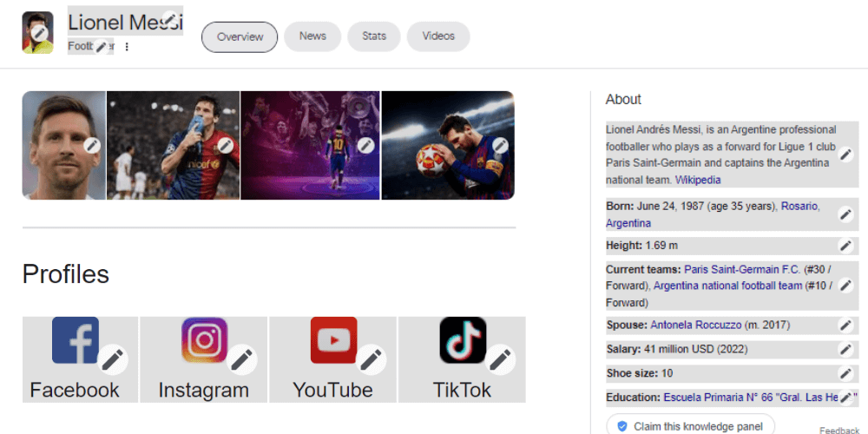
Task: Edit the Instagram profile pencil icon
Action: (x=242, y=359)
